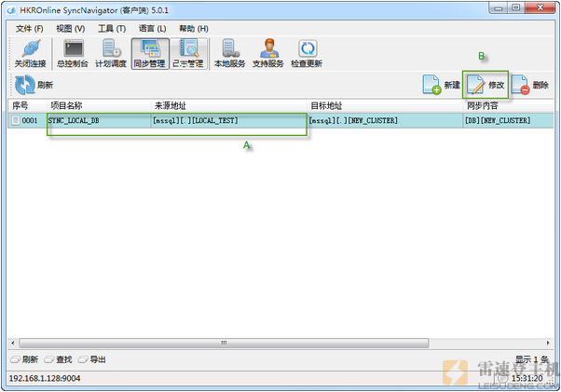The width and height of the screenshot is (561, 392).
Task: Sort by the 来源地址 column header
Action: [229, 106]
